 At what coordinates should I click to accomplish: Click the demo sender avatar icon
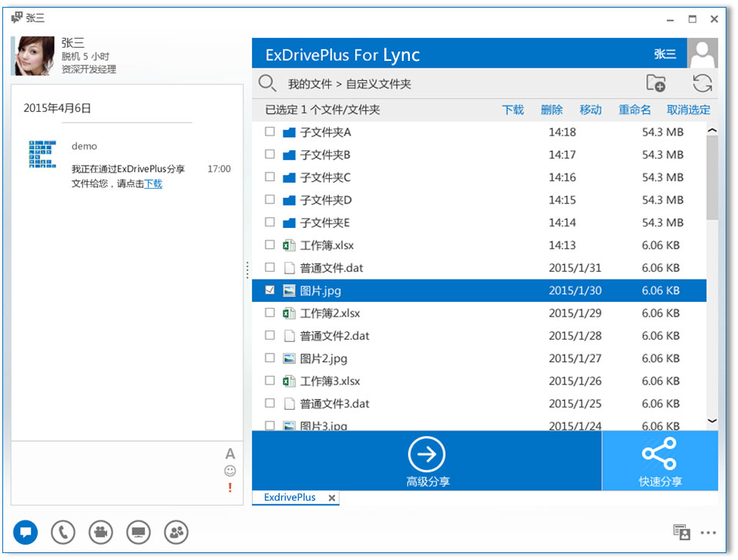(42, 154)
